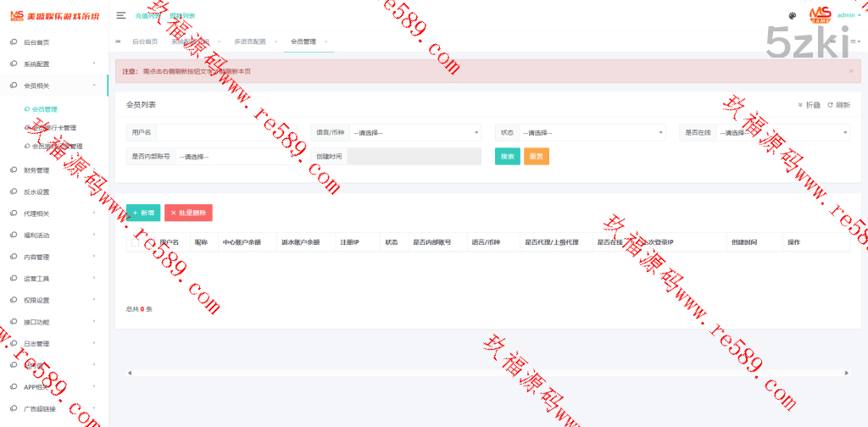The width and height of the screenshot is (868, 427).
Task: Click the icon beside 福利活动 in sidebar
Action: pos(14,235)
